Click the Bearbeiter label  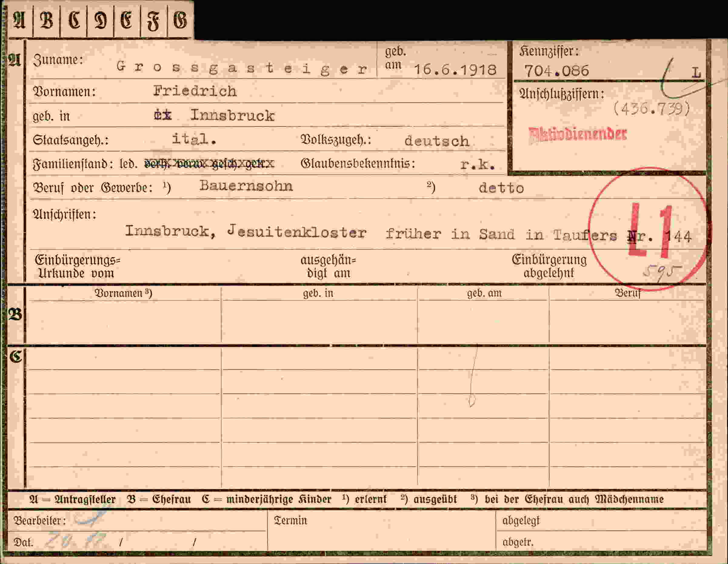click(x=39, y=521)
